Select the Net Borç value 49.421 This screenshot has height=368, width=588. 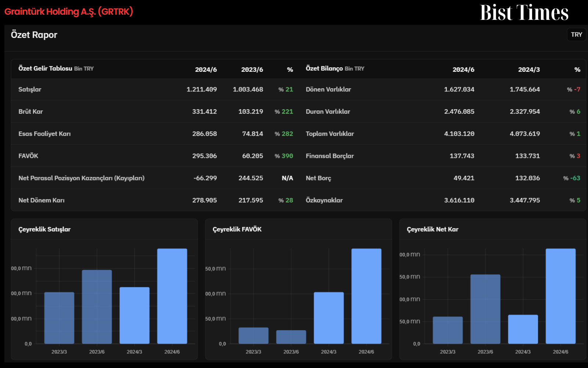[464, 178]
